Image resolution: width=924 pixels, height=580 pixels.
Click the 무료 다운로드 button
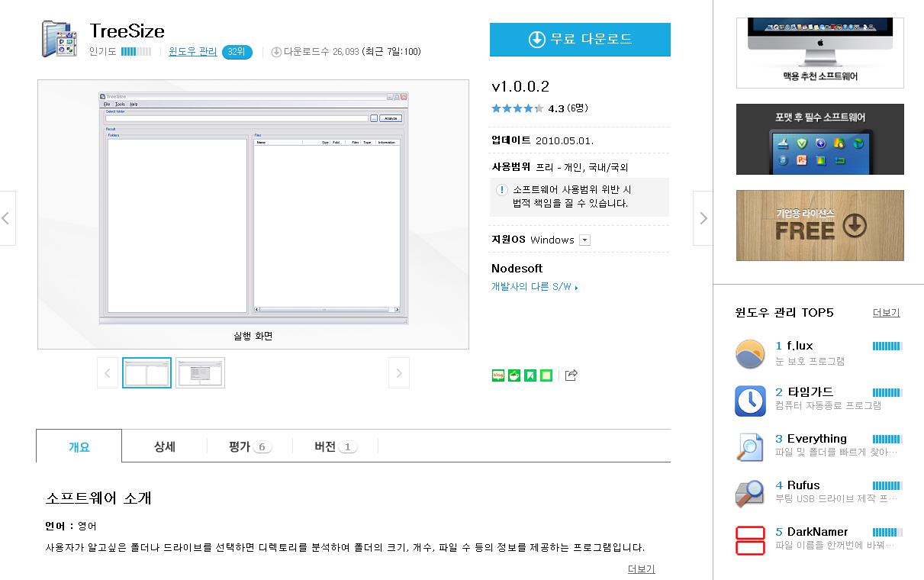[x=580, y=40]
